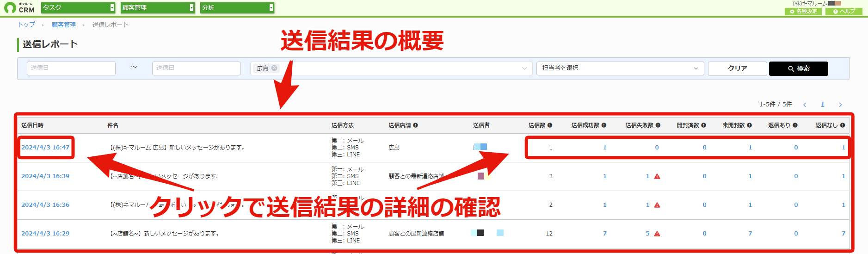Click the 送信方法 column header
868x254 pixels.
click(x=343, y=125)
